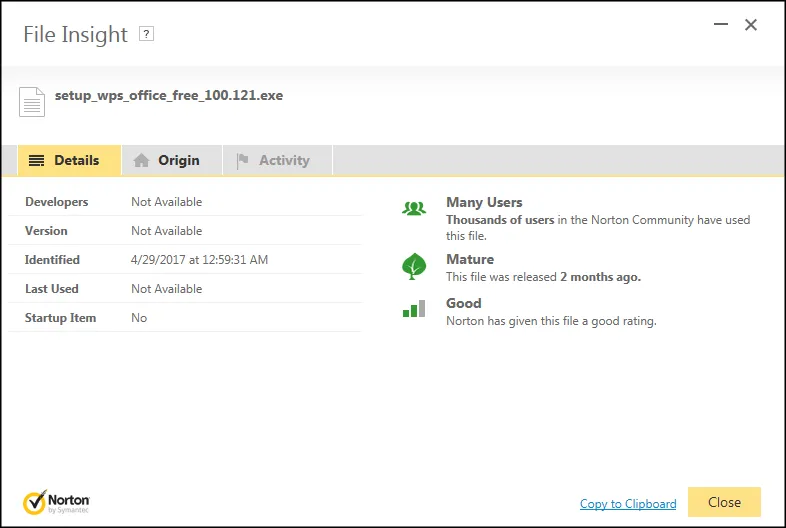Click the Startup Item row label
786x528 pixels.
61,318
